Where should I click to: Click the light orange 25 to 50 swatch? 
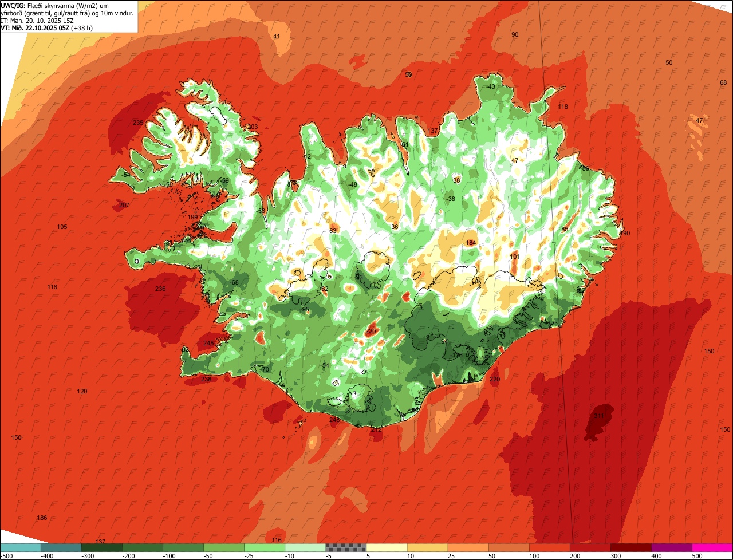(468, 547)
